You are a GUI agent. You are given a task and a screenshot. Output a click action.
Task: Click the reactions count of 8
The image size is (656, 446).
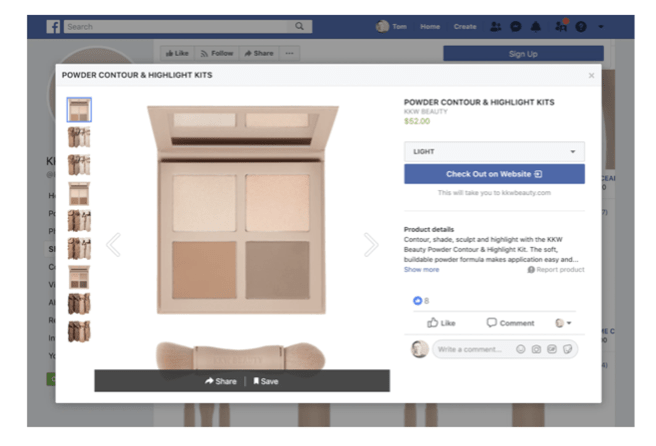click(x=421, y=300)
